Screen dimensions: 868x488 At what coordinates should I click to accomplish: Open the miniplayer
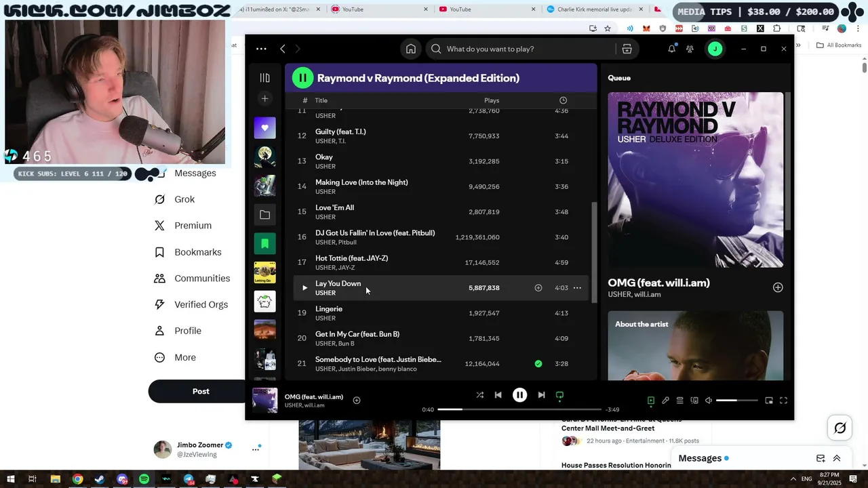click(769, 401)
